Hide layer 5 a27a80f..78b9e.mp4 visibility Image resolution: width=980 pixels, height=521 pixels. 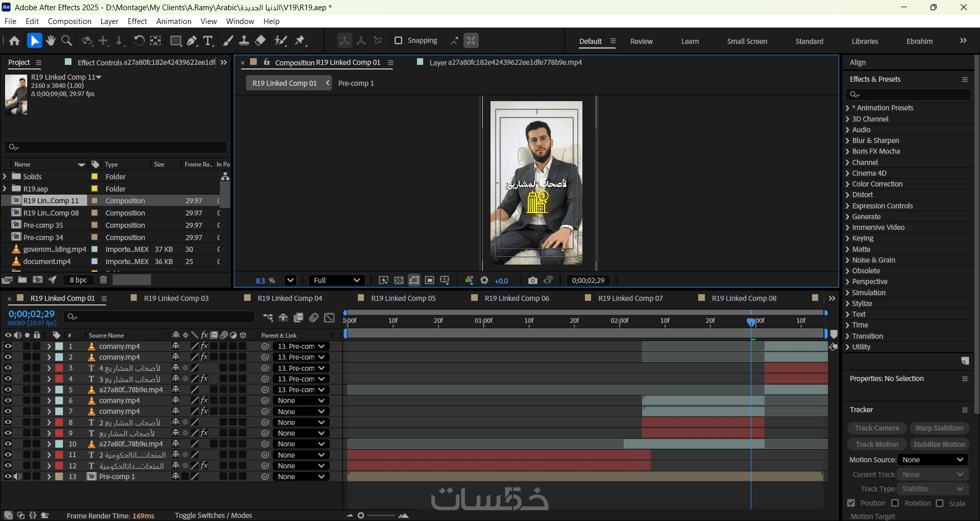[8, 390]
